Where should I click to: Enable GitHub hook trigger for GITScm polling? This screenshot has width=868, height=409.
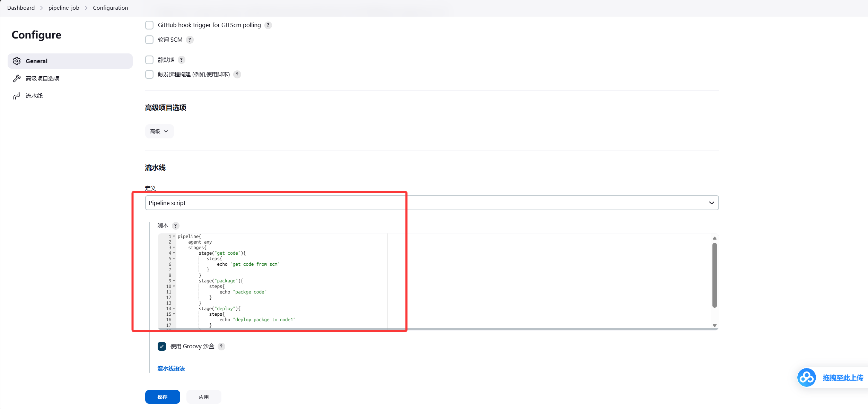pos(149,25)
